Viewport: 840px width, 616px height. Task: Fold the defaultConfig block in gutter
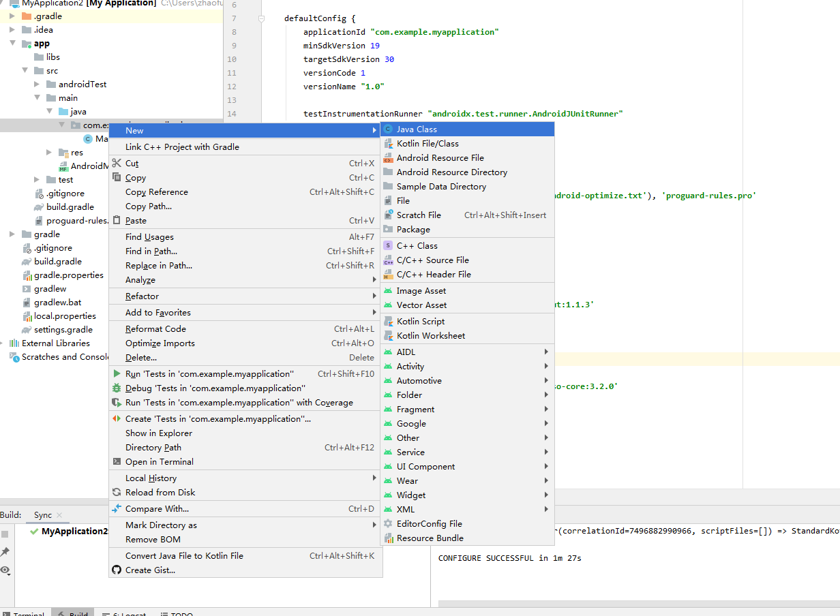click(261, 18)
